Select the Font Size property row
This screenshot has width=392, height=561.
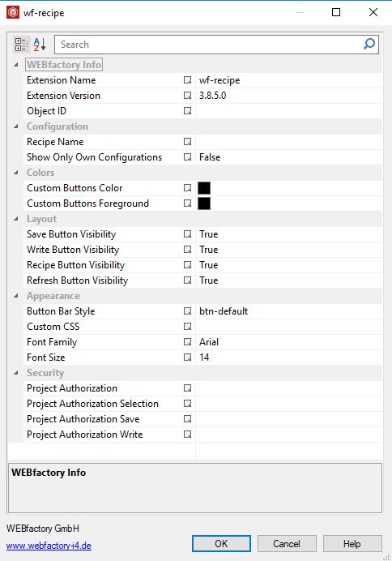(x=202, y=357)
